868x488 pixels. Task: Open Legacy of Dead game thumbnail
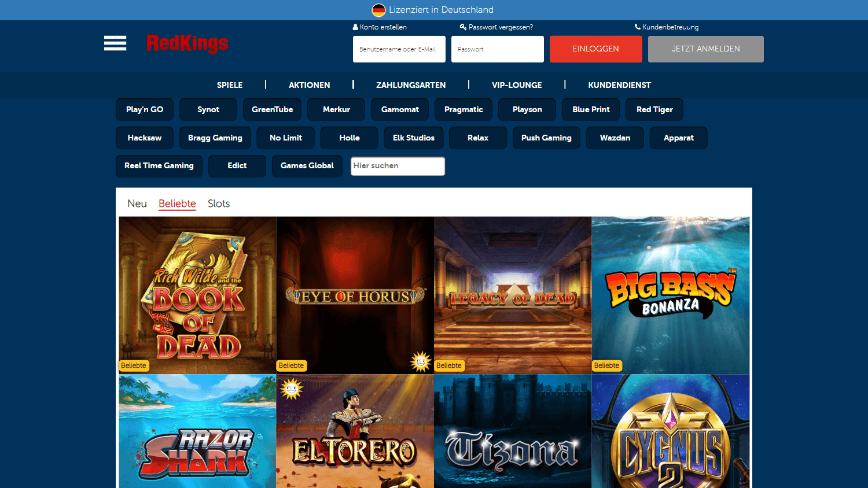pyautogui.click(x=513, y=295)
